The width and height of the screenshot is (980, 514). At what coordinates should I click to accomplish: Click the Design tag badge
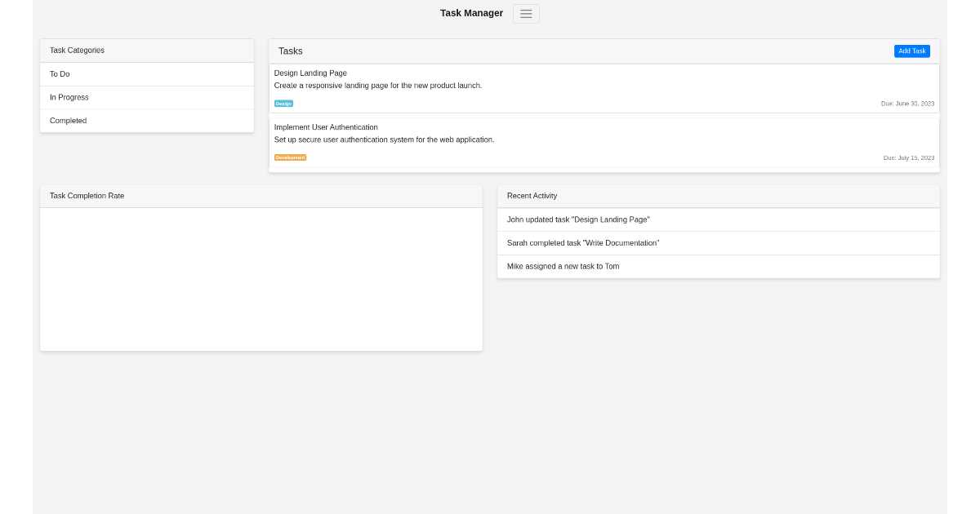(283, 104)
